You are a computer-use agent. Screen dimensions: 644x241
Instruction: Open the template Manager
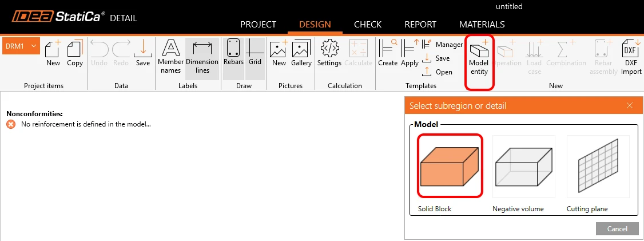coord(443,45)
